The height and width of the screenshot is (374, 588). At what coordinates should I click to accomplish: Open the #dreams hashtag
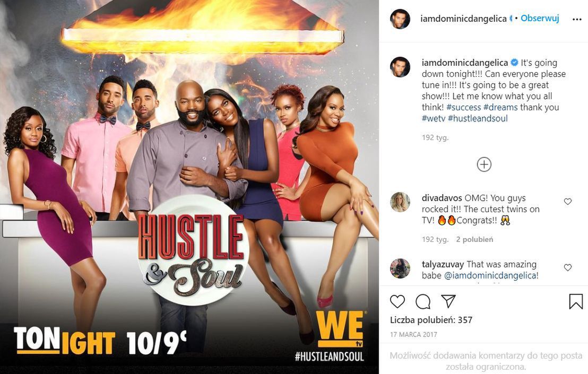[500, 107]
